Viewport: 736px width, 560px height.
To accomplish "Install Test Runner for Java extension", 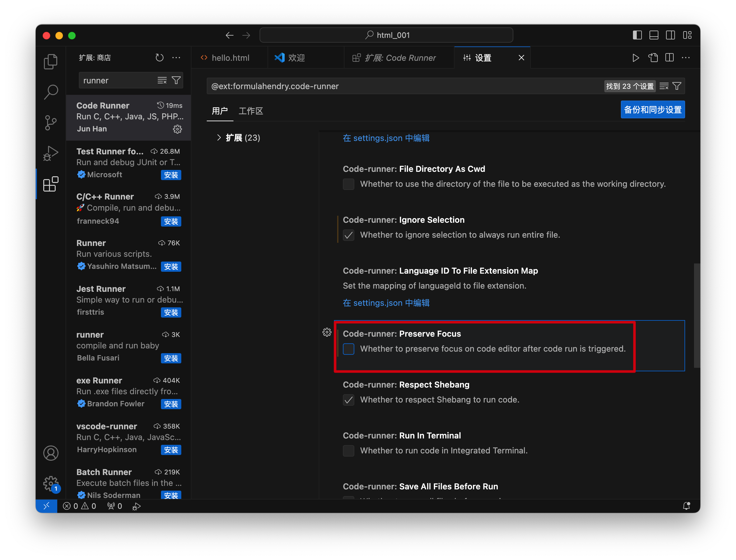I will [x=171, y=175].
